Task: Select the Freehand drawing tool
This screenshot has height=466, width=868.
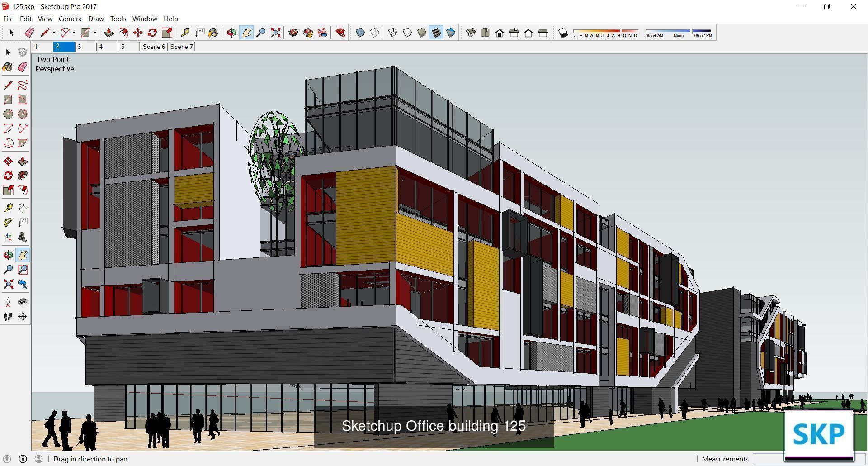Action: (23, 85)
